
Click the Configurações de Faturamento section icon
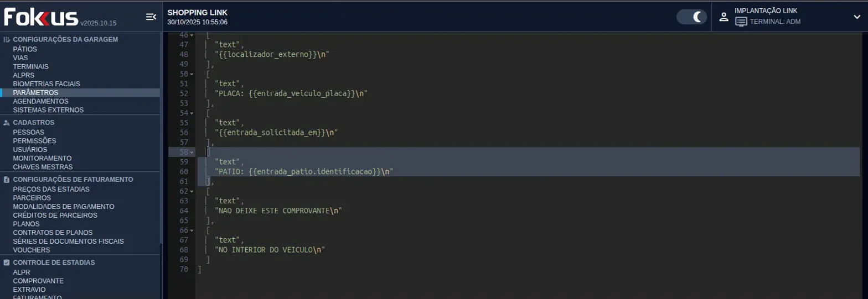7,180
